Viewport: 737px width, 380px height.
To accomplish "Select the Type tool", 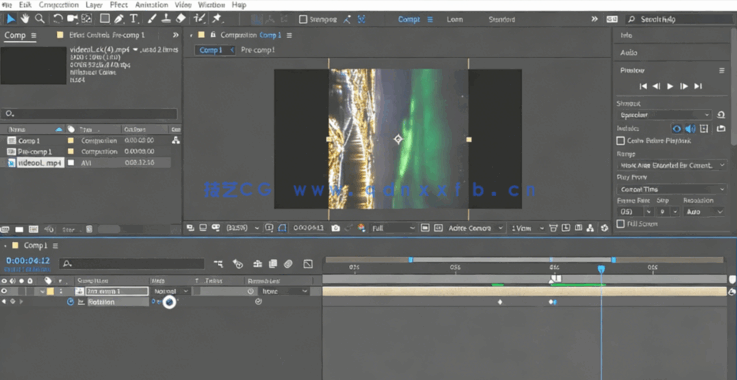I will click(134, 19).
